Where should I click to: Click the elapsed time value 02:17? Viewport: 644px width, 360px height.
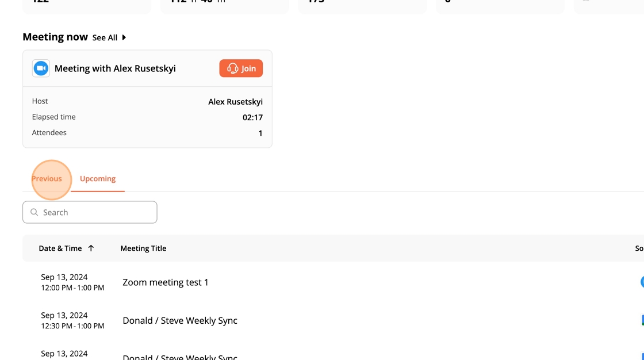pos(252,117)
